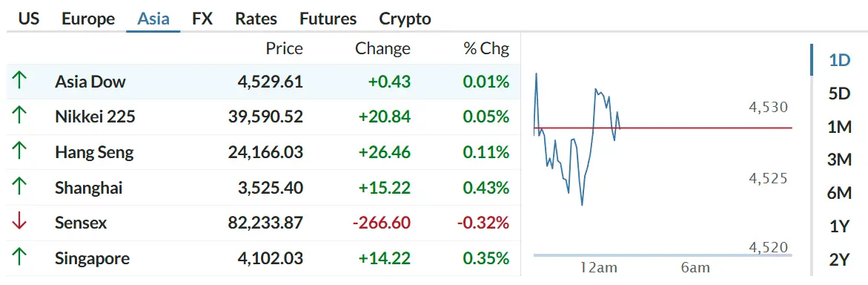Select the 2Y chart range
Screen dimensions: 868x285
[839, 260]
